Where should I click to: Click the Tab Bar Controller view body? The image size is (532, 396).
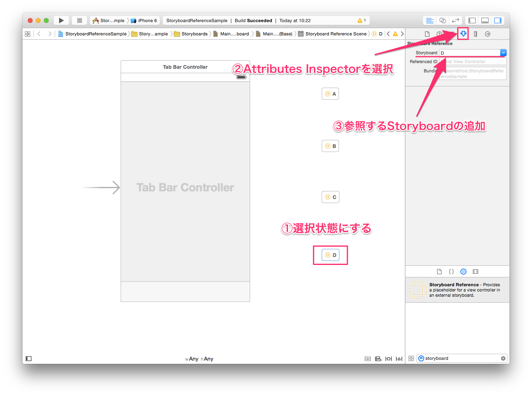(x=185, y=182)
